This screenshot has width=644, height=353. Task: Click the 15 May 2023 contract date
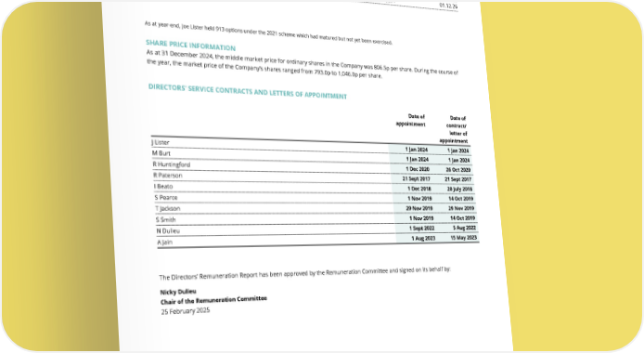(x=463, y=238)
